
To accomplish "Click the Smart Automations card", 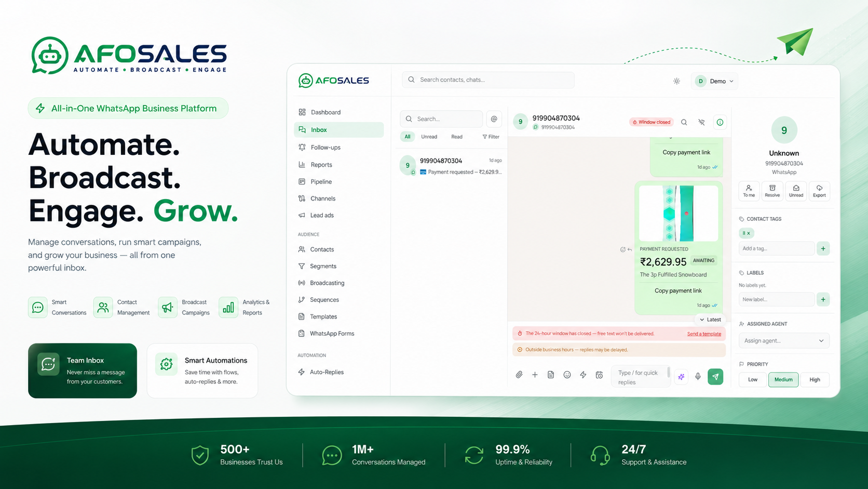I will [202, 371].
